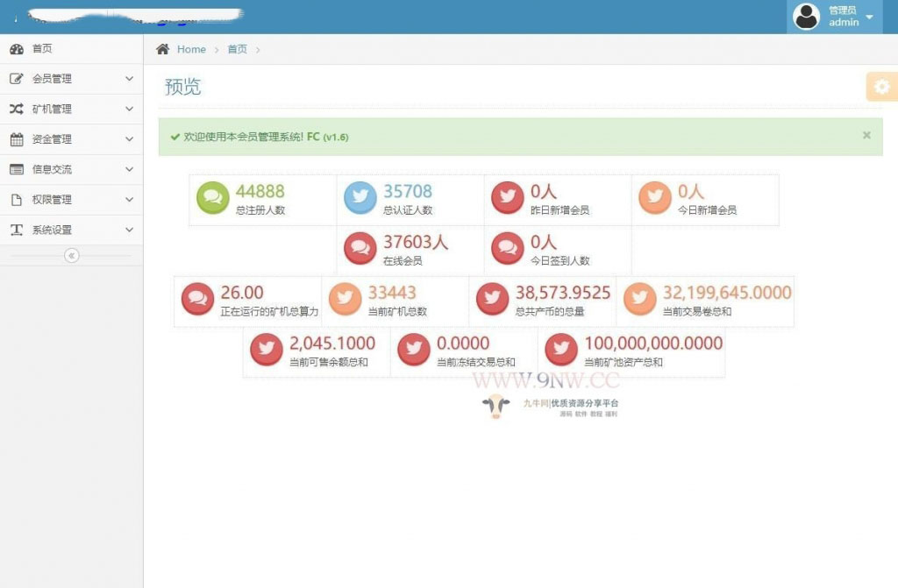Image resolution: width=898 pixels, height=588 pixels.
Task: Open the settings gear on the right edge
Action: click(x=881, y=87)
